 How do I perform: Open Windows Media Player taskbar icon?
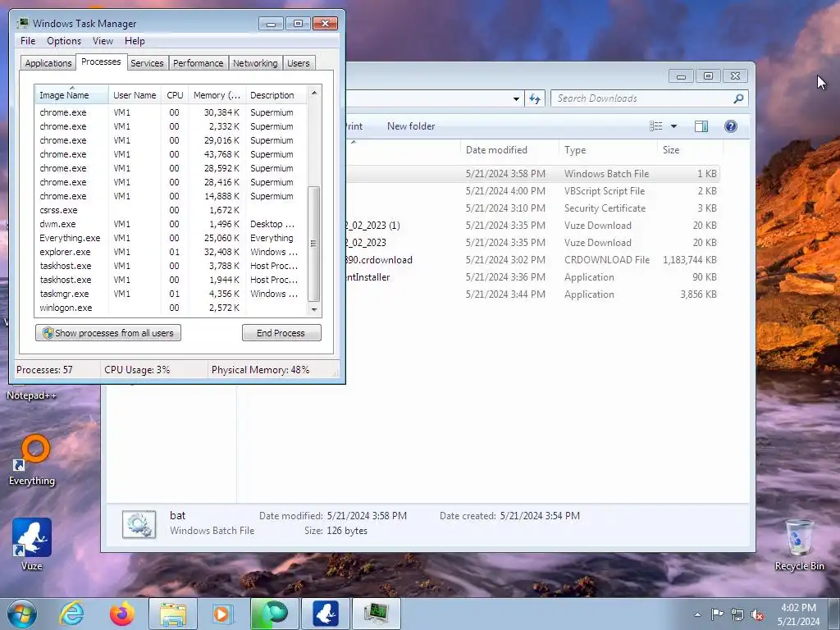click(x=222, y=614)
